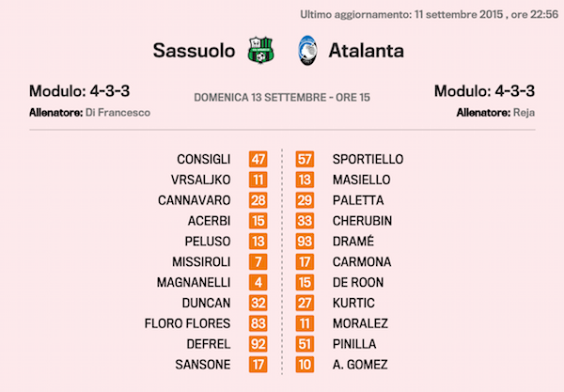Select the Sassuolo team name

click(x=194, y=50)
